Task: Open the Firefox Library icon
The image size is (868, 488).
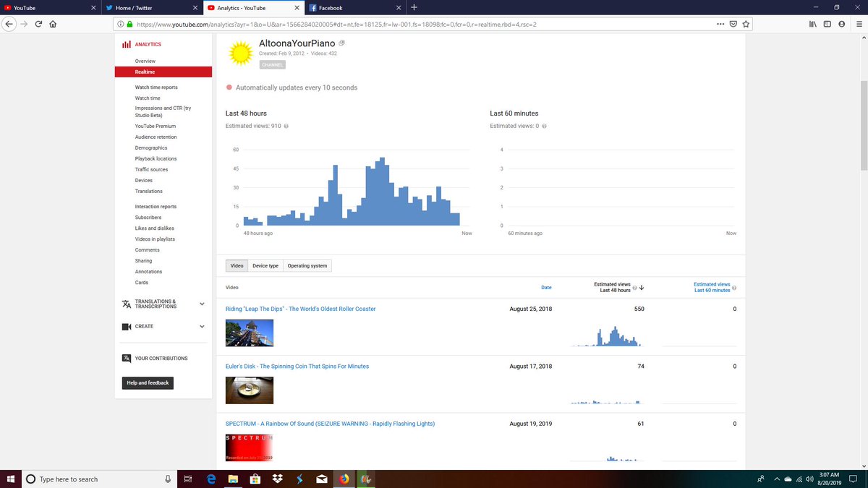Action: (813, 23)
